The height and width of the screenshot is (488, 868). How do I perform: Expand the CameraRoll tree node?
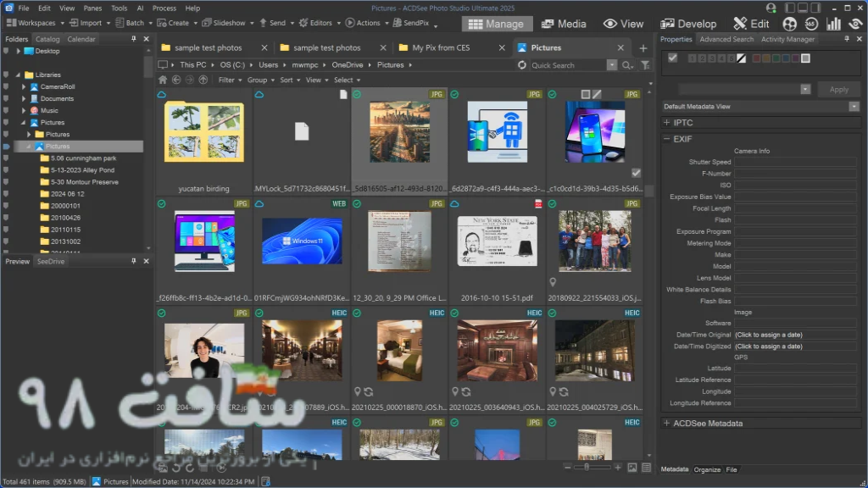pos(24,87)
